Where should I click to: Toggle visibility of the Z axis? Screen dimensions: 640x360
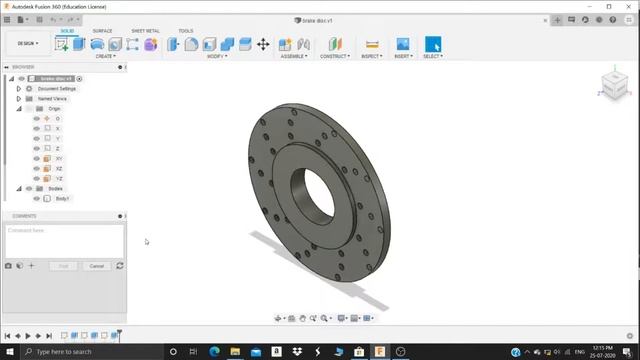[37, 149]
